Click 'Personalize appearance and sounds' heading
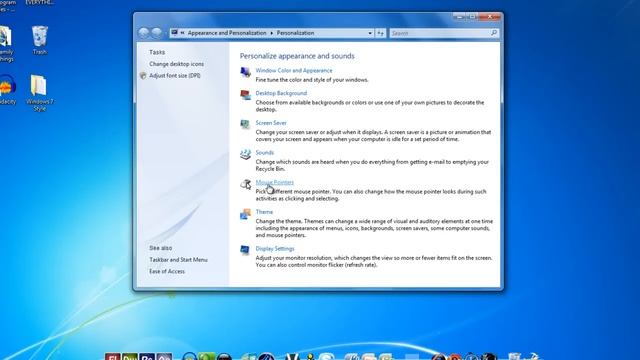This screenshot has height=360, width=640. tap(297, 56)
